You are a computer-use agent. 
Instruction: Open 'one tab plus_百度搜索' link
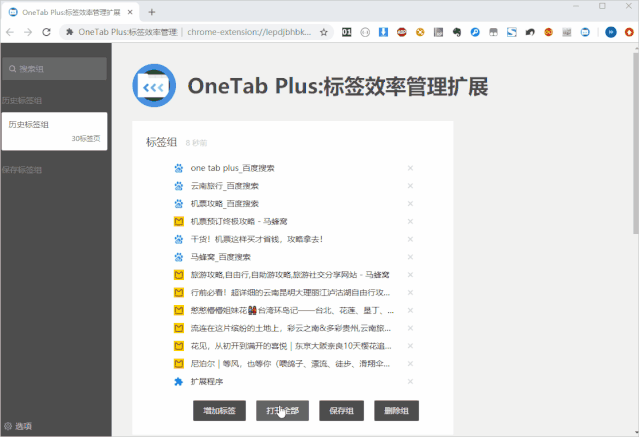232,168
